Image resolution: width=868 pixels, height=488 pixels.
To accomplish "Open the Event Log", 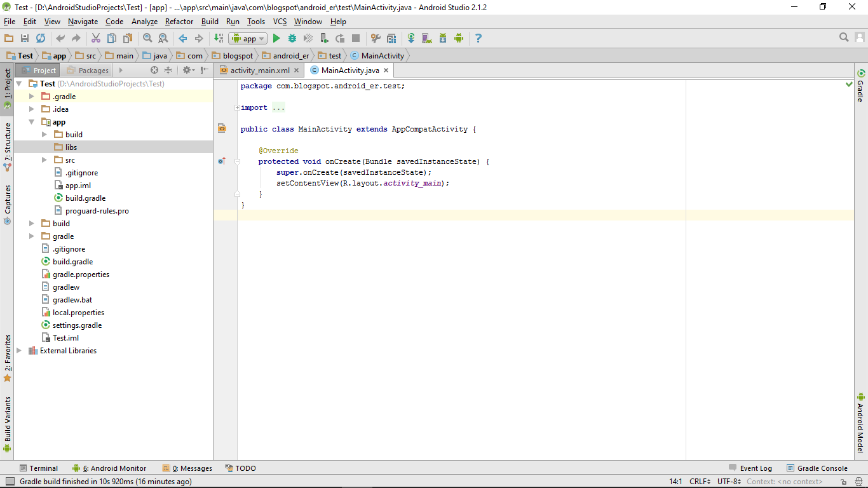I will (750, 468).
